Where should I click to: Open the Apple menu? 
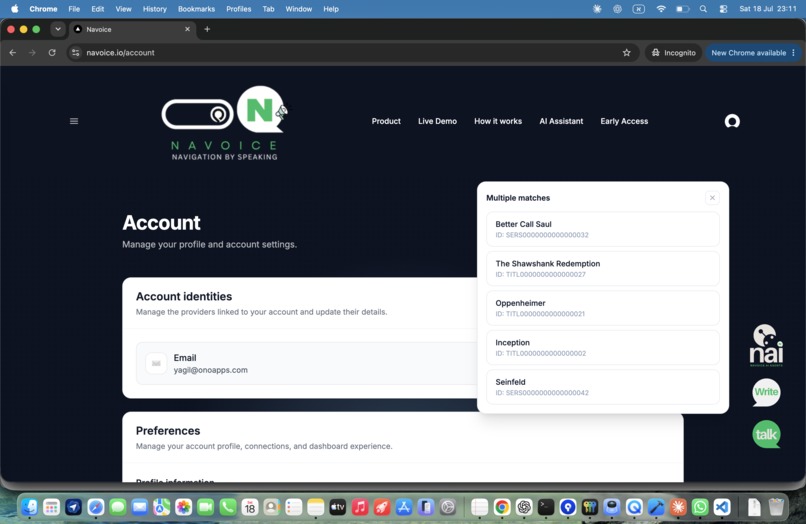tap(15, 9)
